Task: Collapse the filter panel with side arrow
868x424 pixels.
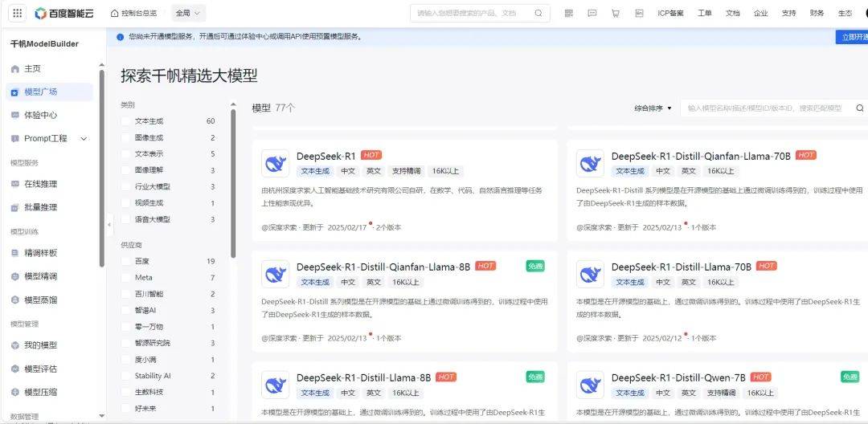Action: (109, 225)
